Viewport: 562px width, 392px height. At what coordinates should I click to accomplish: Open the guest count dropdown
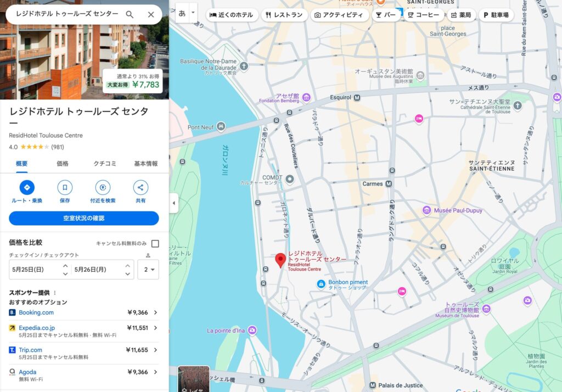point(148,270)
